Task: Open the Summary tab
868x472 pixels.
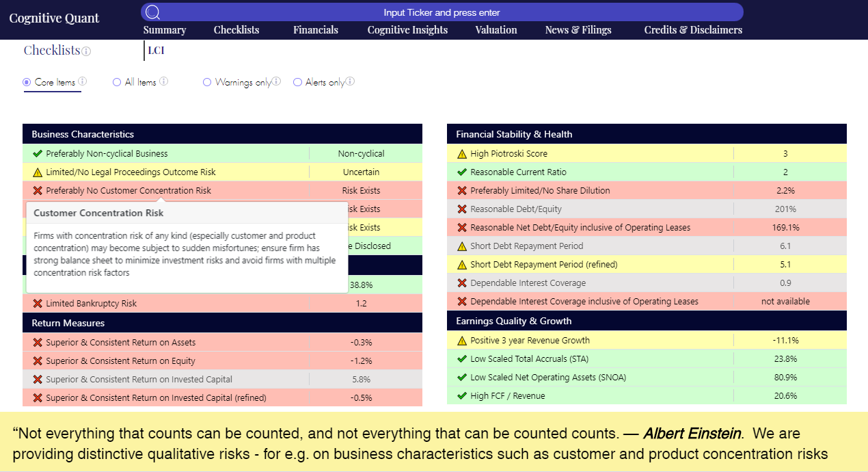Action: [x=165, y=30]
